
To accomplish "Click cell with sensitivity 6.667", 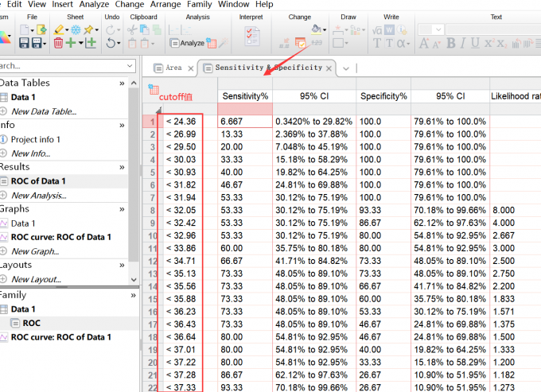I will [x=245, y=122].
